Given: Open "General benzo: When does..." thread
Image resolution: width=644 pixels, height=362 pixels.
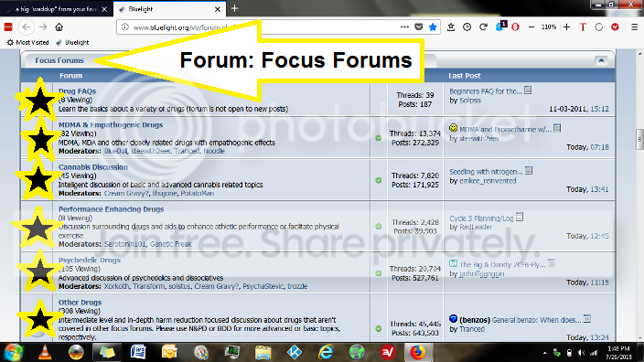Looking at the screenshot, I should click(537, 320).
